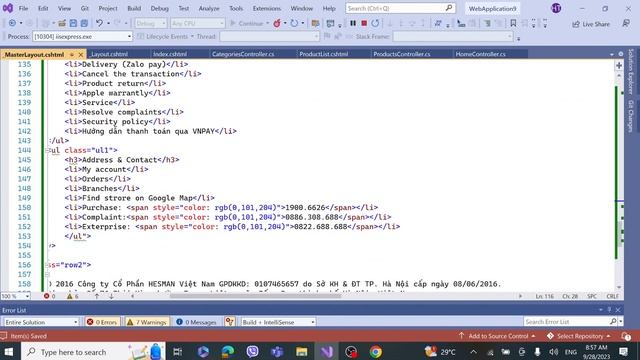Click the SPC indentation indicator
Screen dimensions: 640x360
click(592, 296)
